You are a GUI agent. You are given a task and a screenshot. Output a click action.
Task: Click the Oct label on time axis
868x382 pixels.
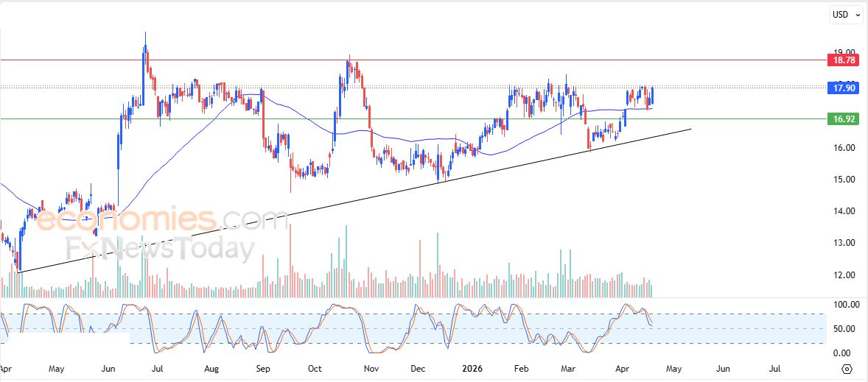pos(315,368)
